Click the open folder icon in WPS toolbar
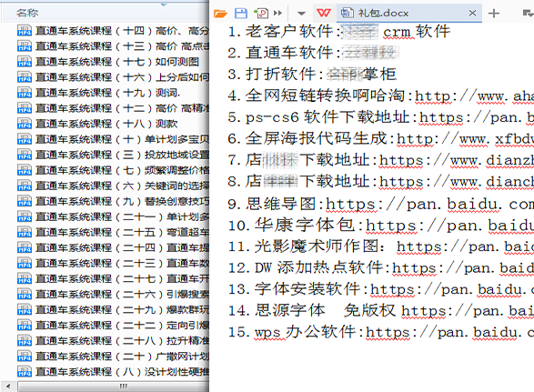This screenshot has height=392, width=534. click(220, 14)
